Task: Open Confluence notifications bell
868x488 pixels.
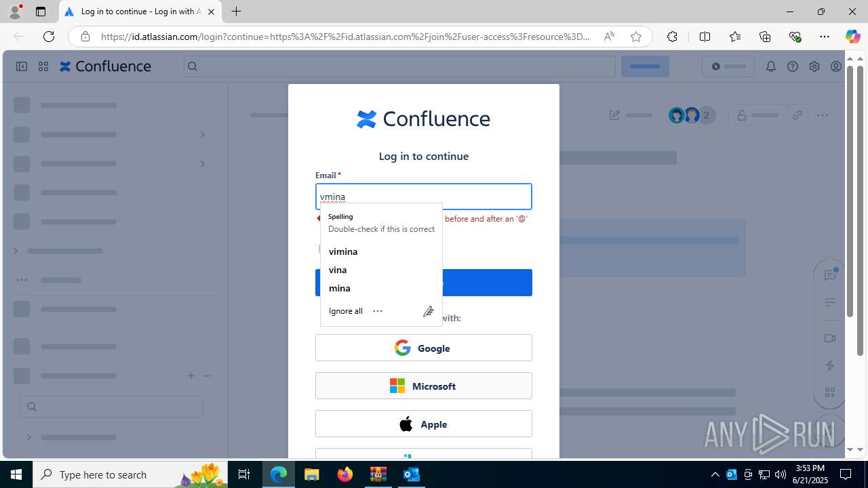Action: pos(770,66)
